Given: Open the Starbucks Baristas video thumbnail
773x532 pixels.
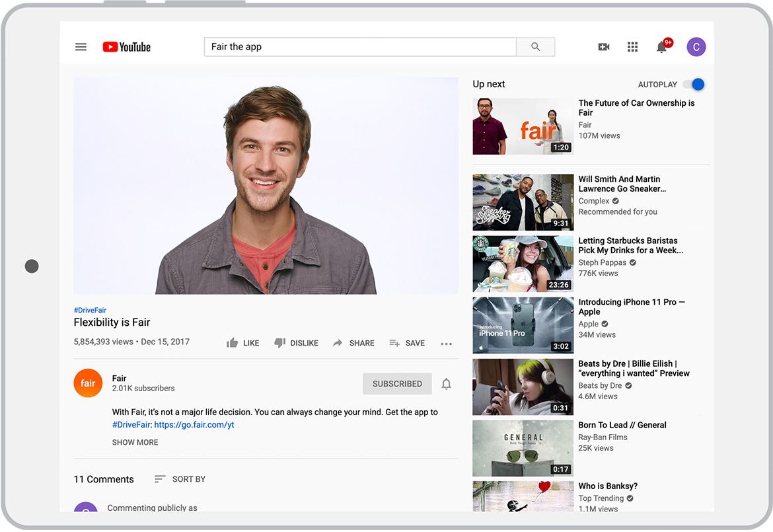Looking at the screenshot, I should (x=523, y=264).
